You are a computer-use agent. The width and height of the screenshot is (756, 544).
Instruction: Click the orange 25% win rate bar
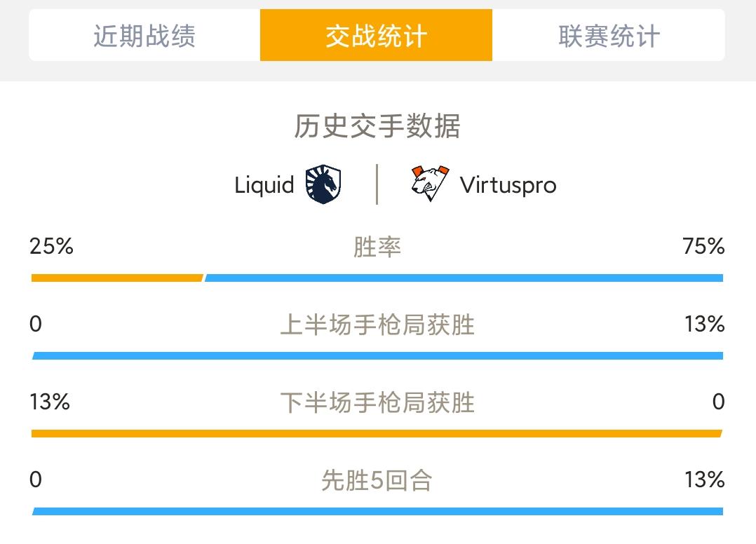point(117,278)
